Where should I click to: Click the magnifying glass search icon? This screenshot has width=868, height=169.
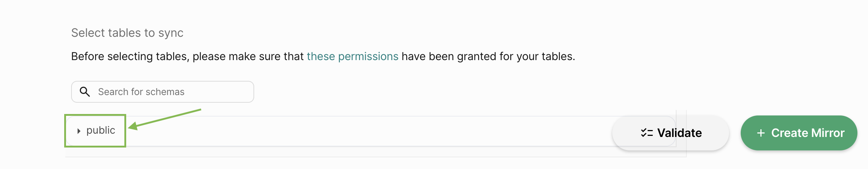(85, 92)
